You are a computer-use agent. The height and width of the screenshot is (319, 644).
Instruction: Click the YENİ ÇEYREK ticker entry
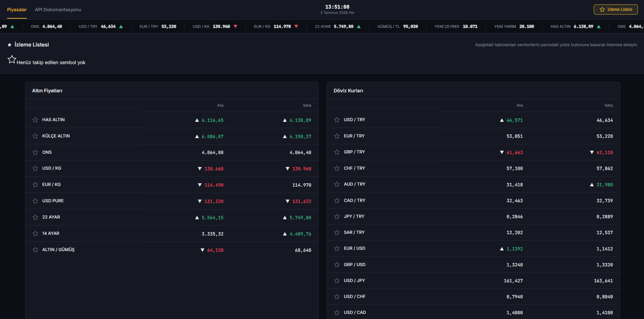pos(456,26)
